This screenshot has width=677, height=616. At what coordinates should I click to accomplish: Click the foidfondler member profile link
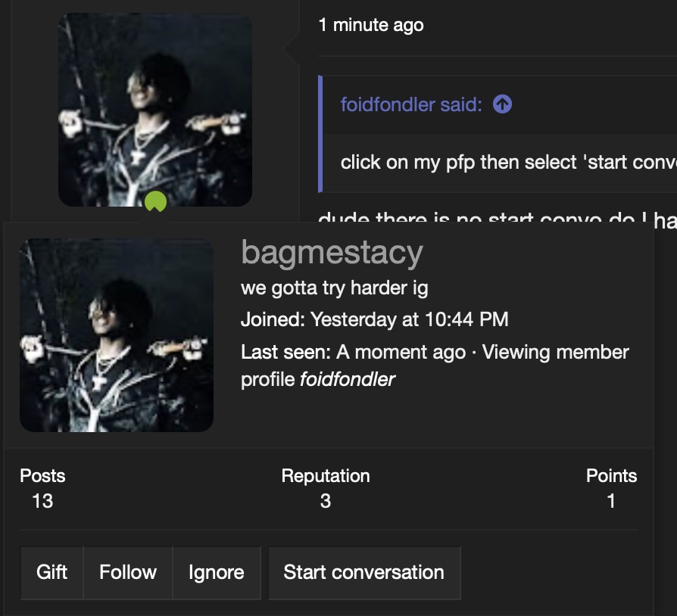pyautogui.click(x=347, y=380)
